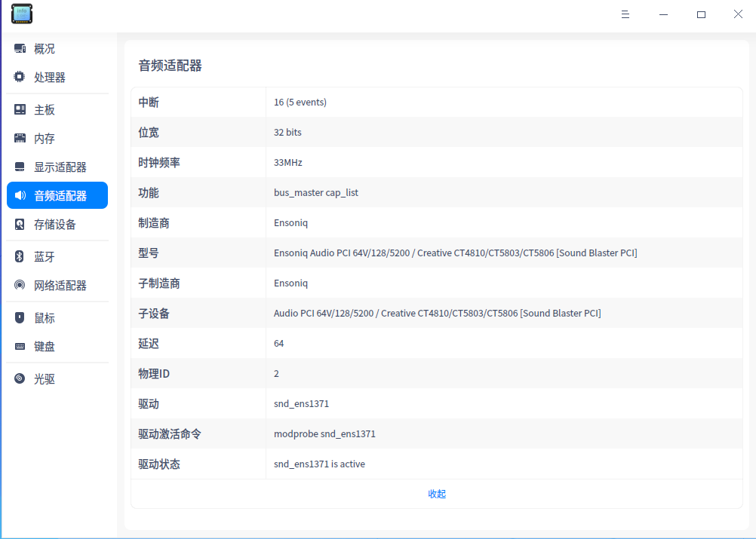Screen dimensions: 756x539
Task: Click the device manager app icon
Action: (x=22, y=14)
